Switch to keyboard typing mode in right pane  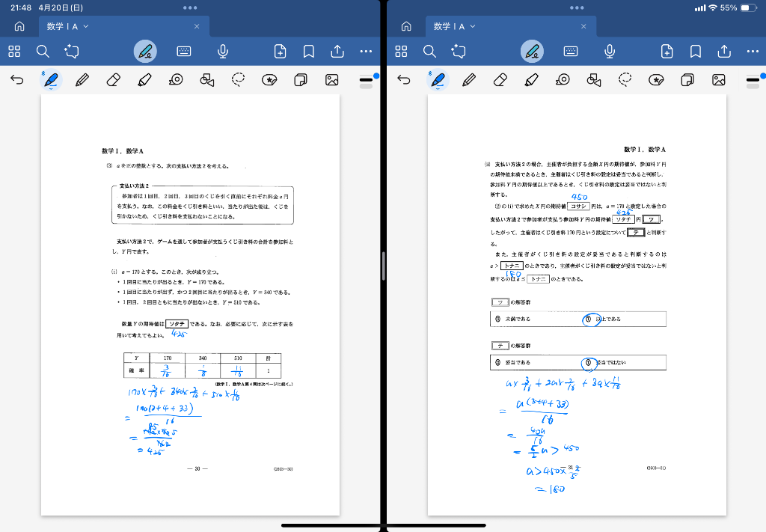coord(571,51)
